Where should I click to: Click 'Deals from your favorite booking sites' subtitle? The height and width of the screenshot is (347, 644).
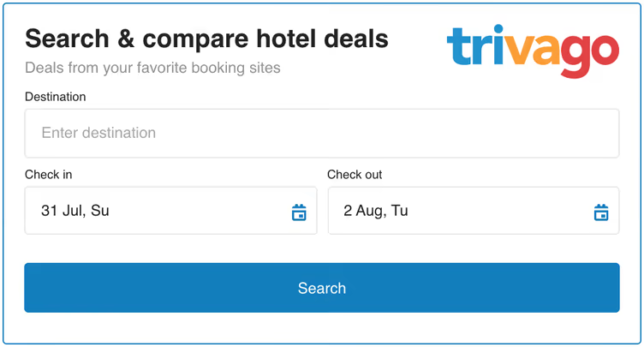152,68
